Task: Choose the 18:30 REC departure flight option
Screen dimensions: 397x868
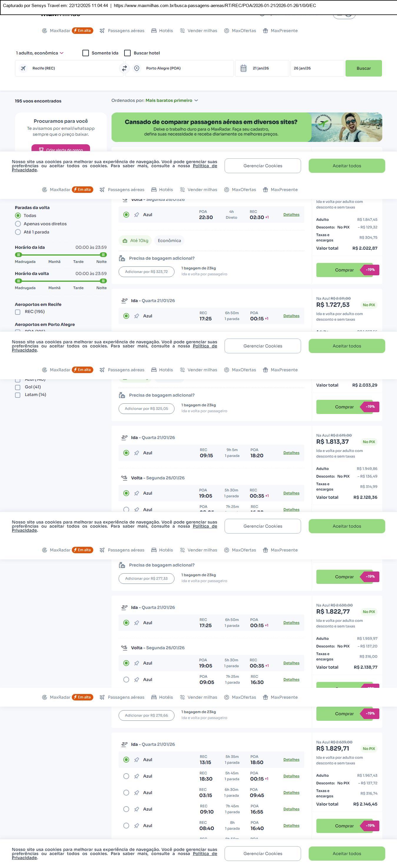Action: click(x=126, y=776)
